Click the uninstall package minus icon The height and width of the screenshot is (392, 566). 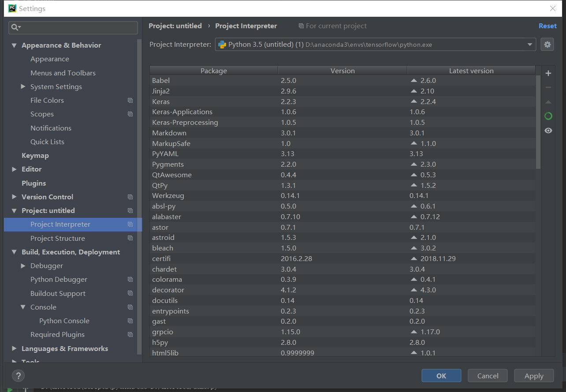pos(548,87)
